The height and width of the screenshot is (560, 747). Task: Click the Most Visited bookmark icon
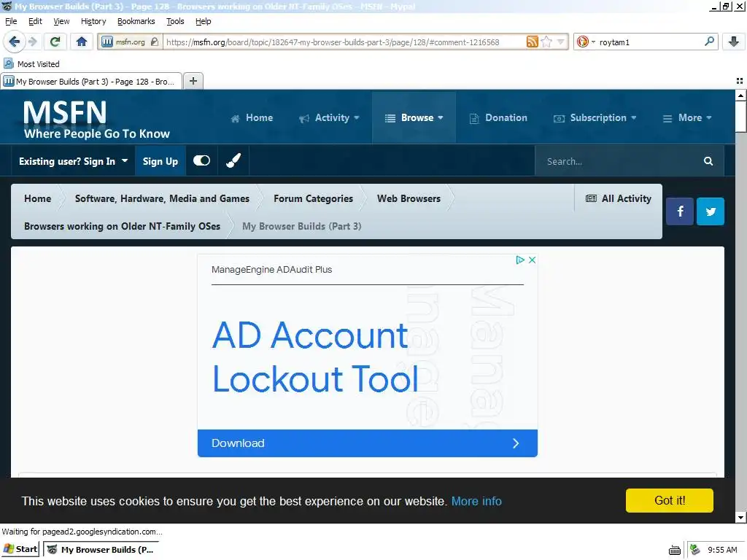pos(9,63)
